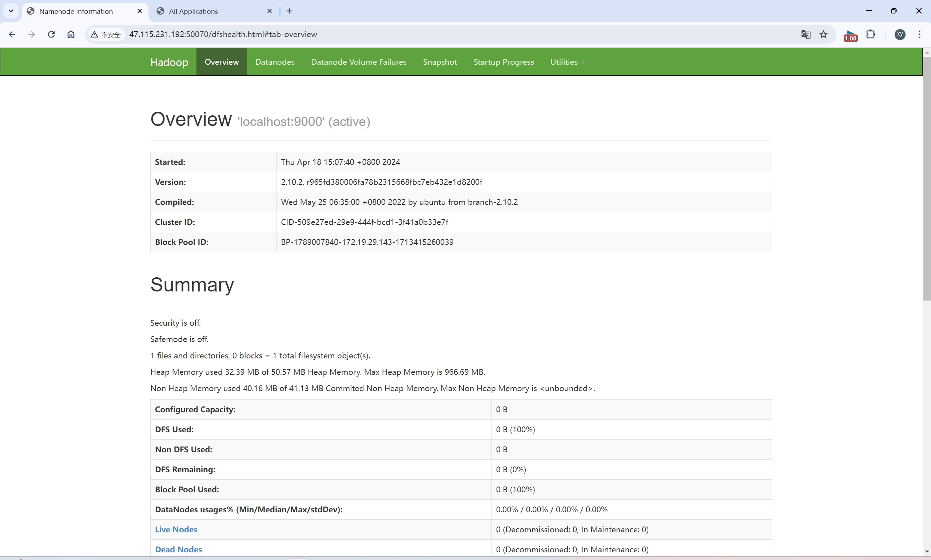Open the Datanodes nav item
The width and height of the screenshot is (931, 560).
pos(275,62)
